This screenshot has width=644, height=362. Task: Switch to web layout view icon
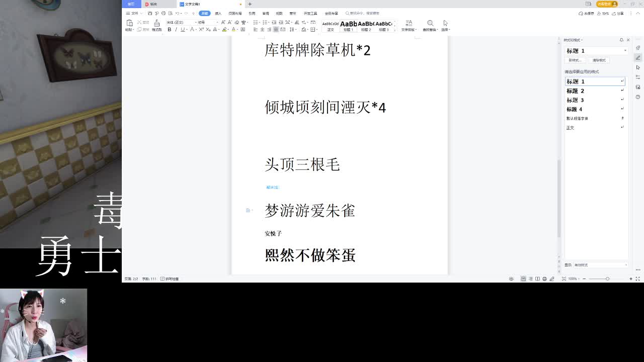coord(544,279)
